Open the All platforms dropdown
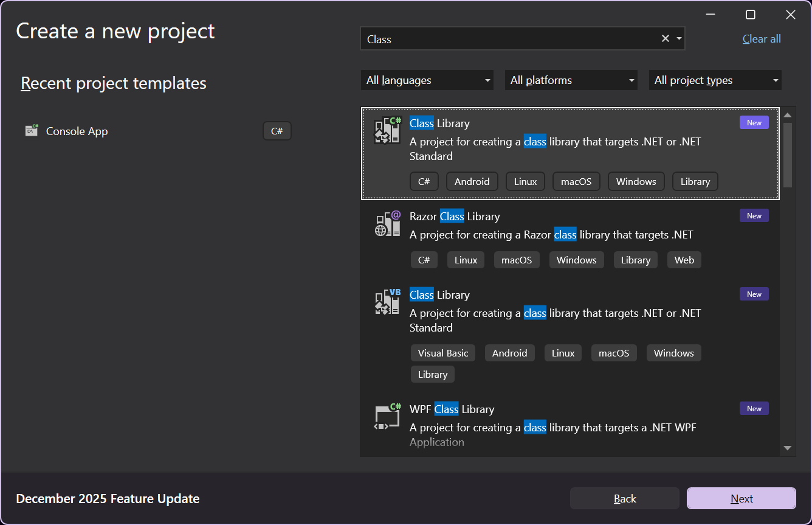Screen dimensions: 812x525 coord(571,80)
